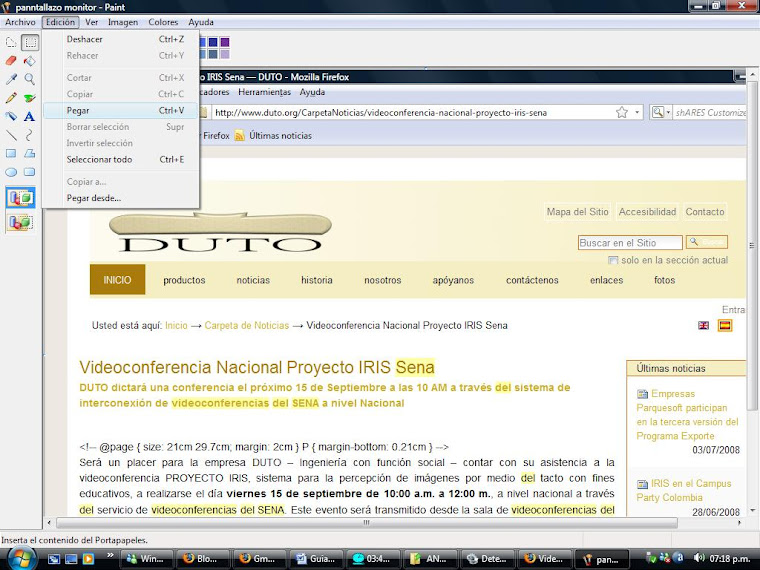The image size is (760, 570).
Task: Choose the Pencil tool
Action: point(11,98)
